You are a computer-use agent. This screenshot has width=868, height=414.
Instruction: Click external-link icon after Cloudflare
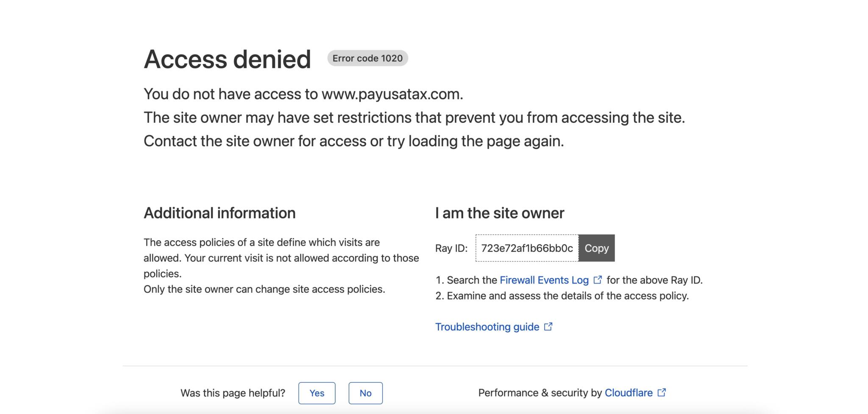click(x=662, y=392)
